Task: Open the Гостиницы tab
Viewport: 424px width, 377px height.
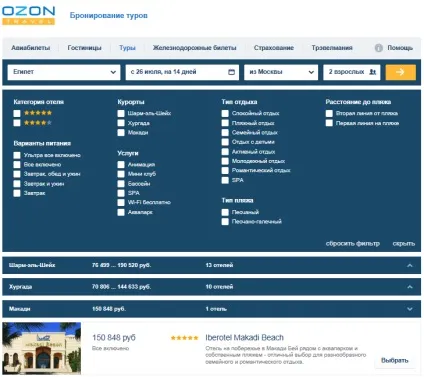Action: (x=84, y=48)
